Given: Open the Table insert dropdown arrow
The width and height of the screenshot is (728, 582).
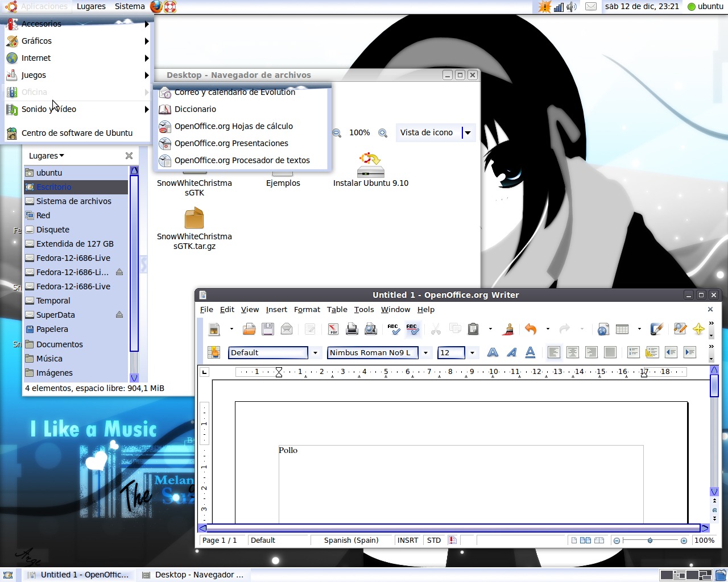Looking at the screenshot, I should [x=639, y=329].
